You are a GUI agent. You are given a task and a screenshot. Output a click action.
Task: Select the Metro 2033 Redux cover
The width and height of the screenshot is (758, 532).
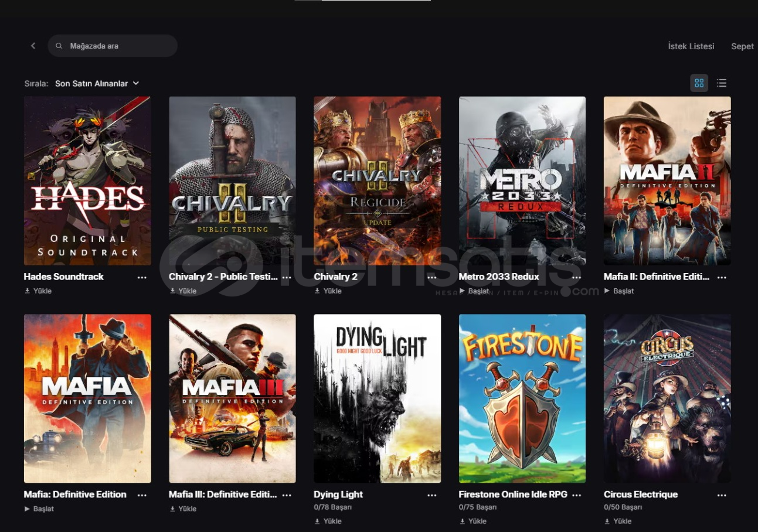click(x=522, y=181)
